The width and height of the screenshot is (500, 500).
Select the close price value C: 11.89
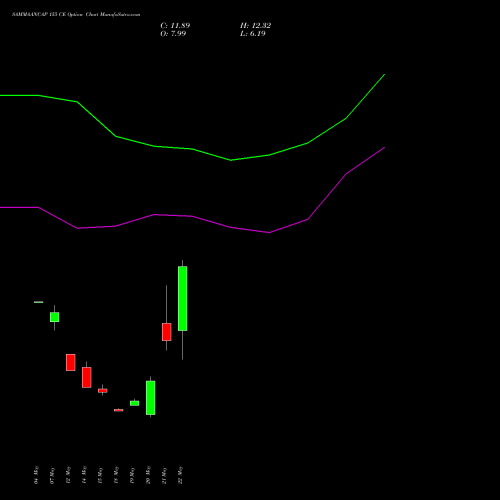175,26
